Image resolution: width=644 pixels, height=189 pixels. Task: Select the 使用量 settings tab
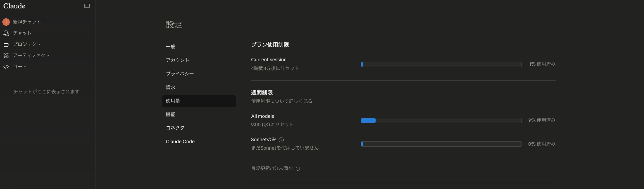tap(173, 101)
